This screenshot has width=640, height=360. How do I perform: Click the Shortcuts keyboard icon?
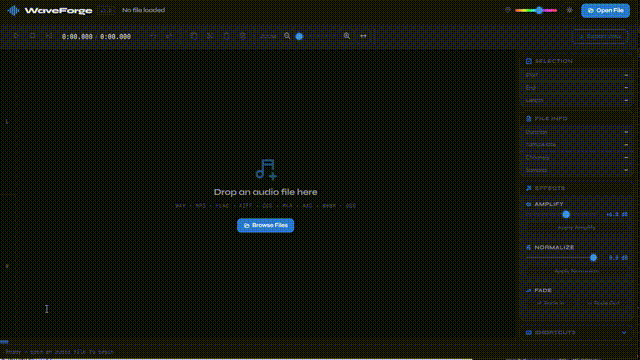click(529, 333)
